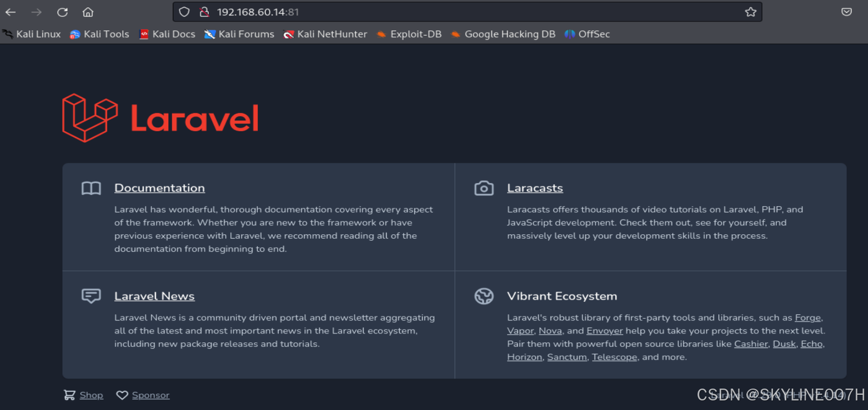The height and width of the screenshot is (410, 868).
Task: Click the heart icon next to Sponsor
Action: [122, 395]
